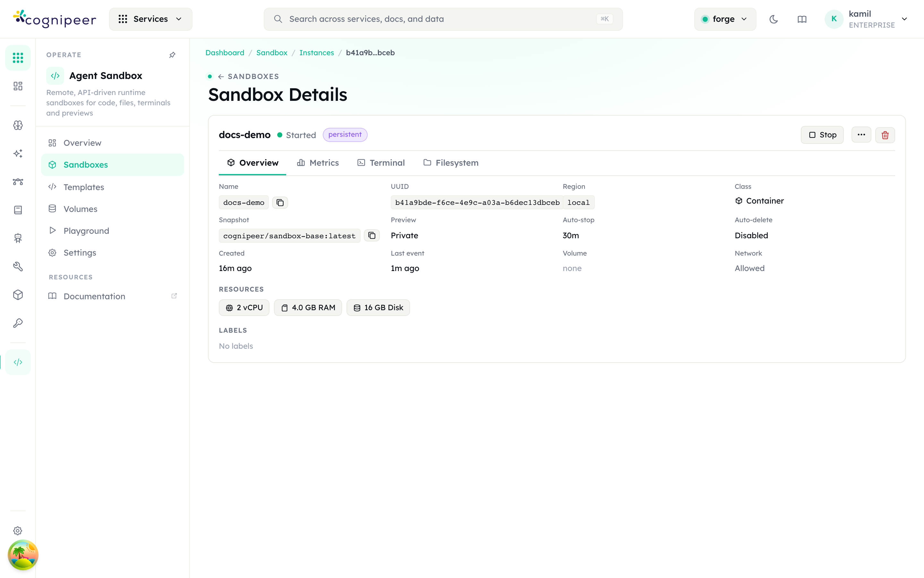
Task: Open Settings in the sidebar
Action: (x=113, y=253)
